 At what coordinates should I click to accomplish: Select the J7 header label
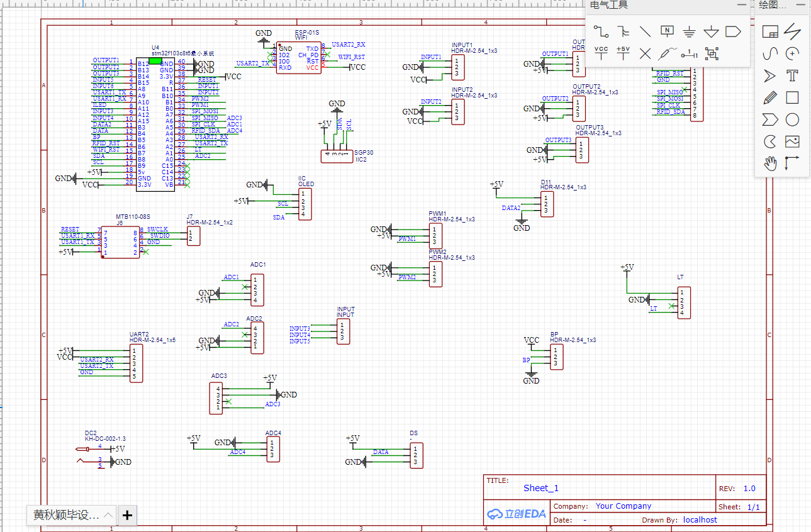click(190, 217)
